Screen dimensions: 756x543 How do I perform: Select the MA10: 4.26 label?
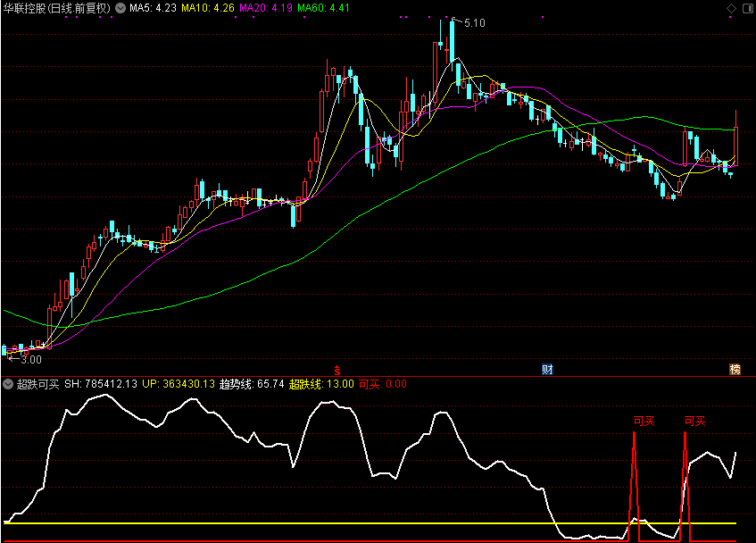pyautogui.click(x=208, y=8)
